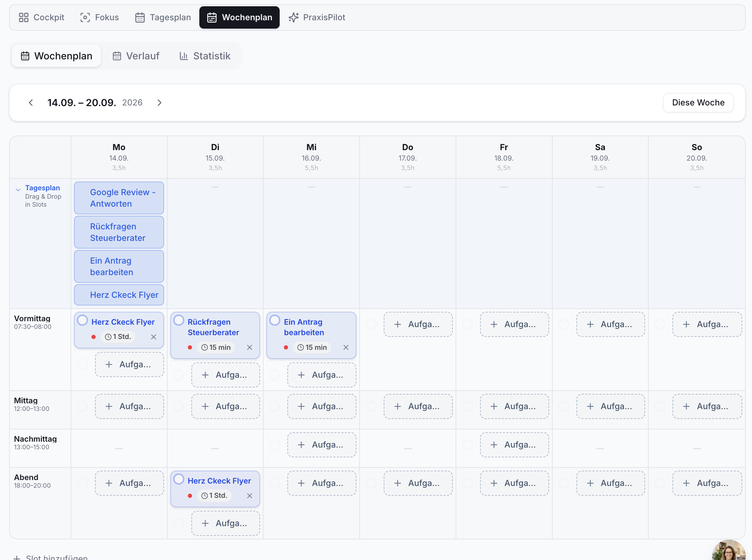Complete Ein Antrag bearbeiten on Wednesday

coord(275,320)
